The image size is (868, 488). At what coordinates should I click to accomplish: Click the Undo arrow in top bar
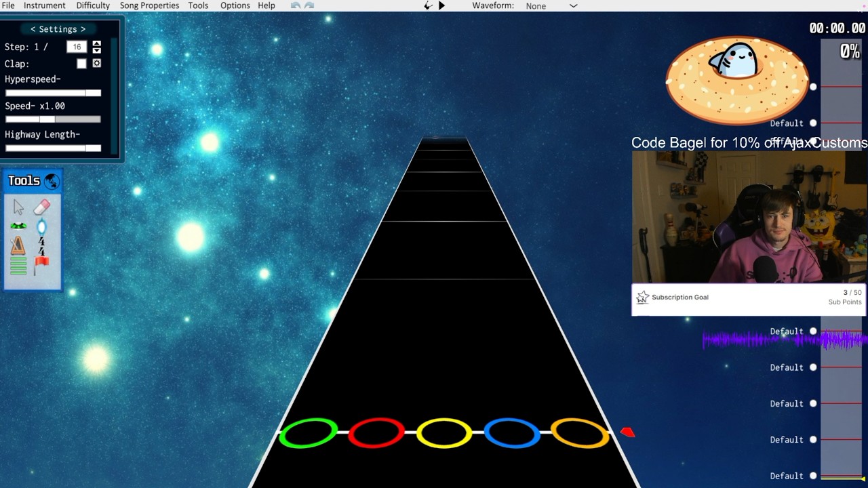295,5
